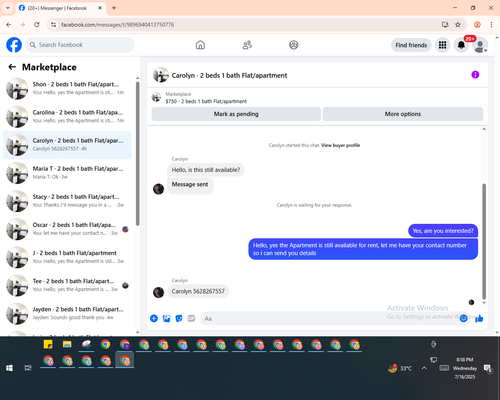This screenshot has width=500, height=400.
Task: Attach a photo file in composer
Action: (166, 318)
